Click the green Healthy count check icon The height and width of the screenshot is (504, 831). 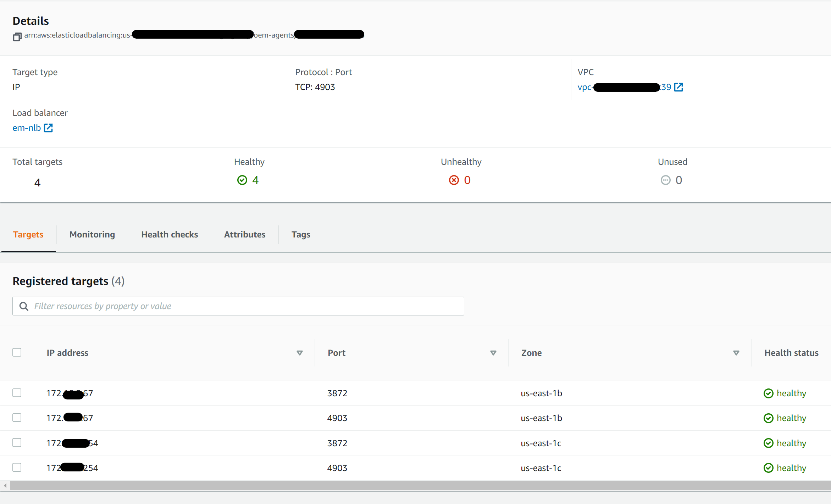click(x=242, y=180)
